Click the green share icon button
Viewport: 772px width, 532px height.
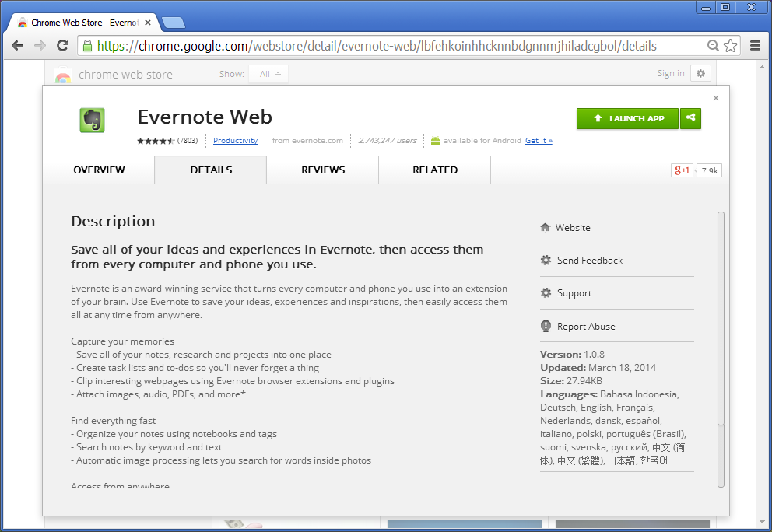(x=690, y=118)
